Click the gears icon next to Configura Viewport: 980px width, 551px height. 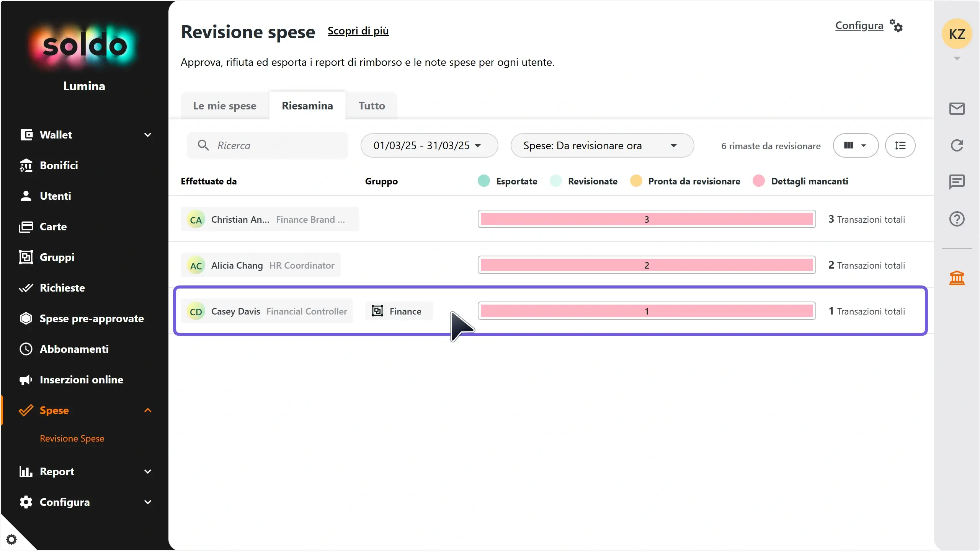[896, 26]
